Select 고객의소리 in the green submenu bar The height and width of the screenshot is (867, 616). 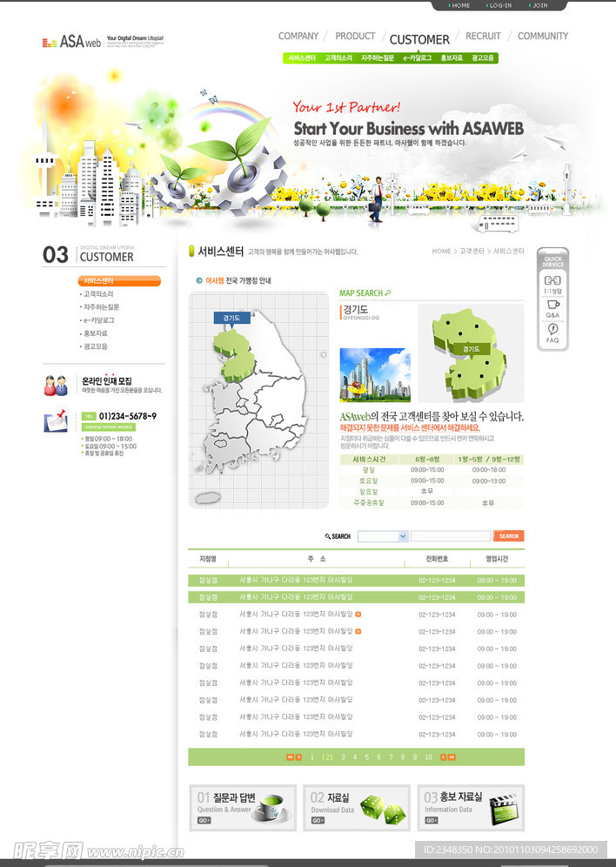click(338, 58)
